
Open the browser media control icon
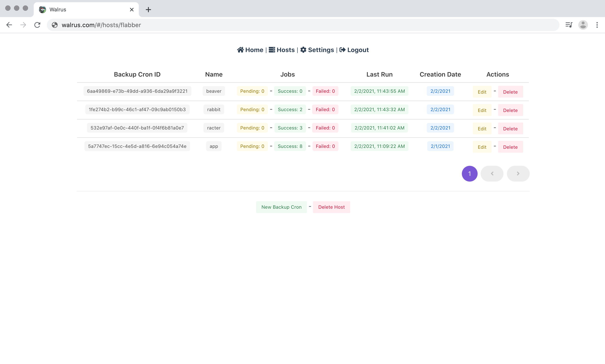pyautogui.click(x=569, y=25)
